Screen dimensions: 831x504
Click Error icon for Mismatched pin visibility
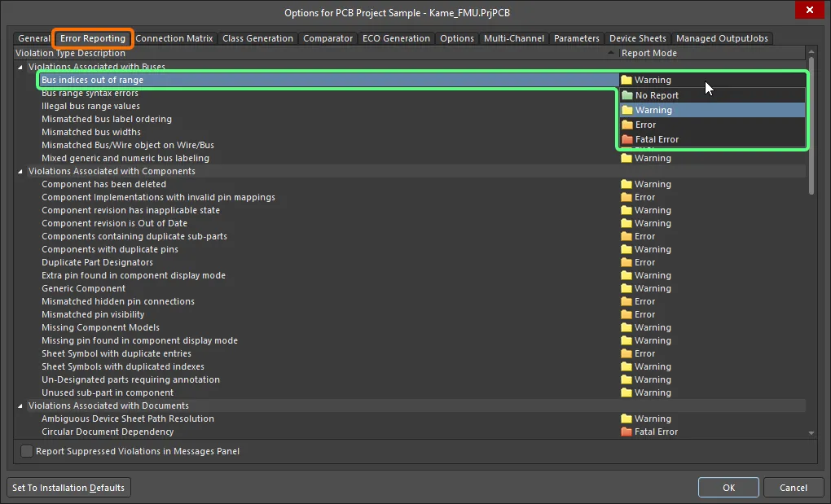(627, 314)
